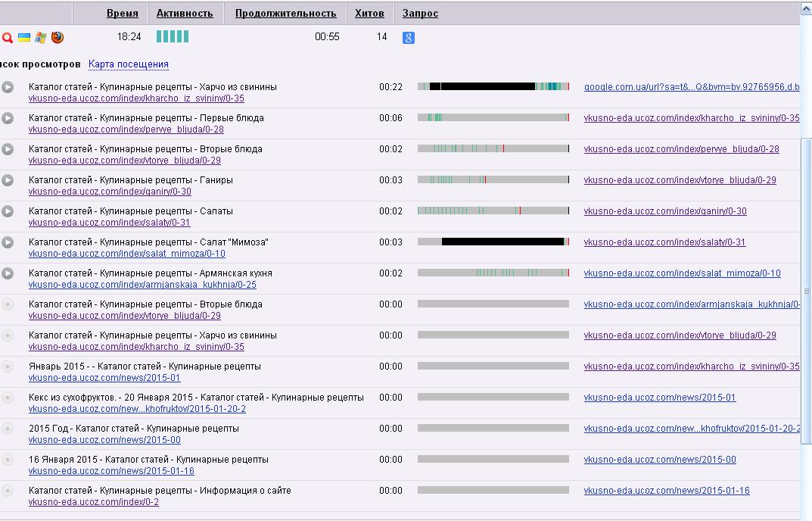Sort visits by 'Хитов' column

click(369, 14)
